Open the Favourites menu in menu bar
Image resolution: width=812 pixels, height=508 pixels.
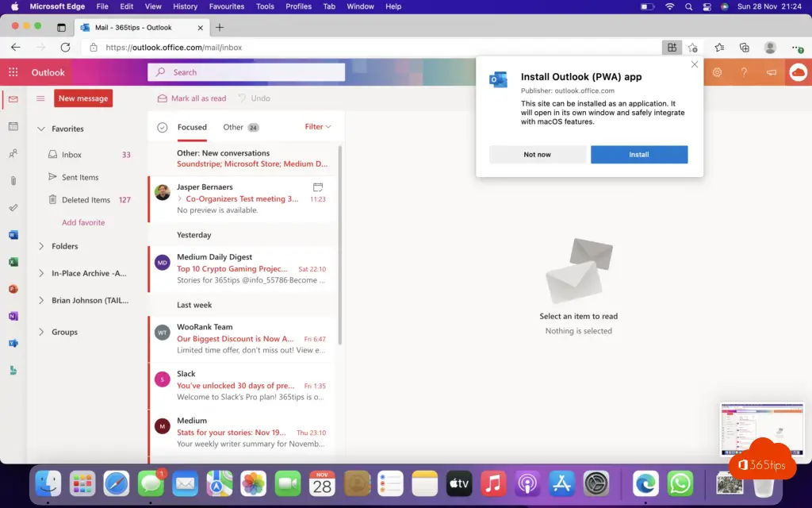point(226,6)
